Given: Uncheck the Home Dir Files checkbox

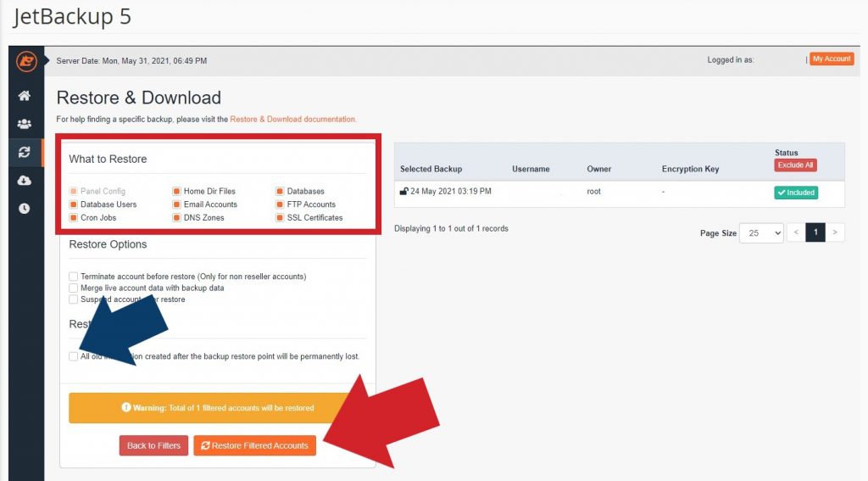Looking at the screenshot, I should pos(176,191).
